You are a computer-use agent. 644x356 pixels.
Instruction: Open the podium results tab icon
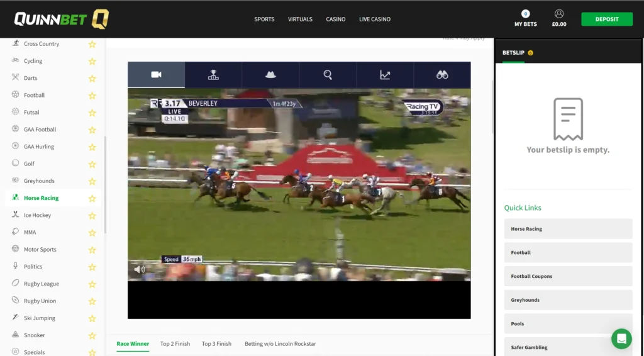point(213,75)
